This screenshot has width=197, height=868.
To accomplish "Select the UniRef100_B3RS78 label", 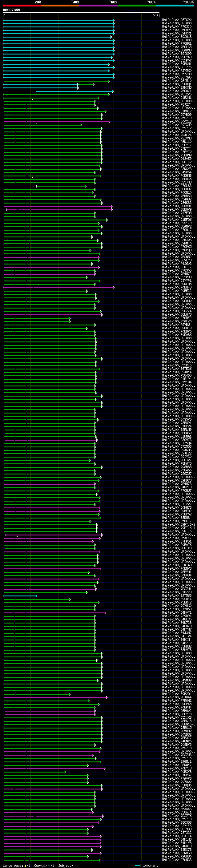I will tap(177, 850).
